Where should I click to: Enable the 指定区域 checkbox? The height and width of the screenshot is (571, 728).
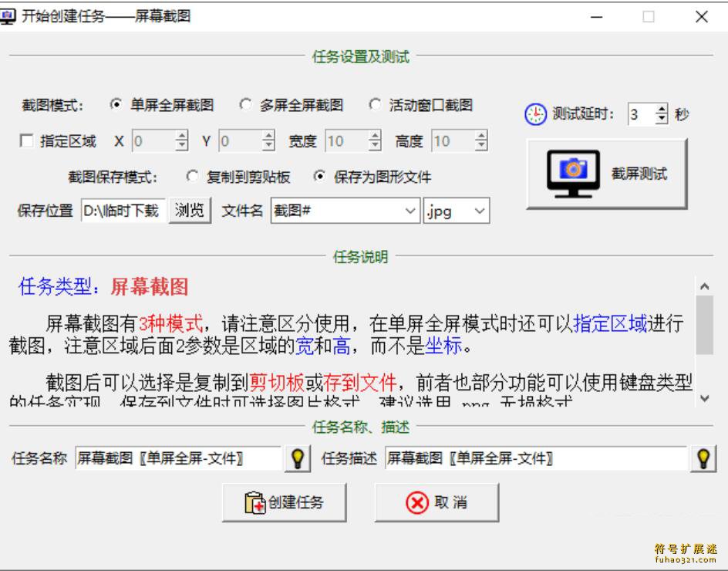26,140
